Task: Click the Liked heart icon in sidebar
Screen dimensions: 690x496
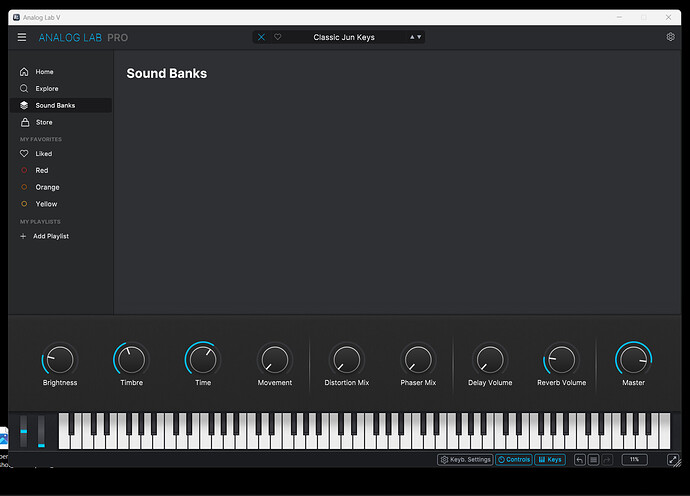Action: click(24, 154)
